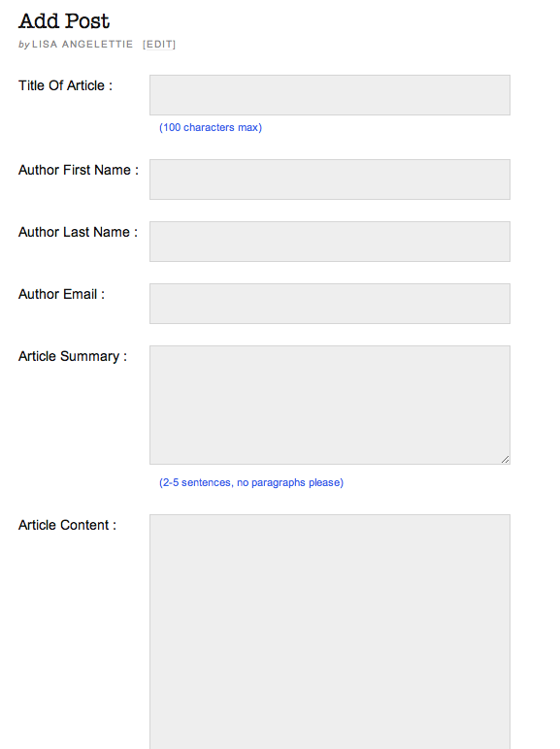560x749 pixels.
Task: Focus the Article Summary text area
Action: 330,406
